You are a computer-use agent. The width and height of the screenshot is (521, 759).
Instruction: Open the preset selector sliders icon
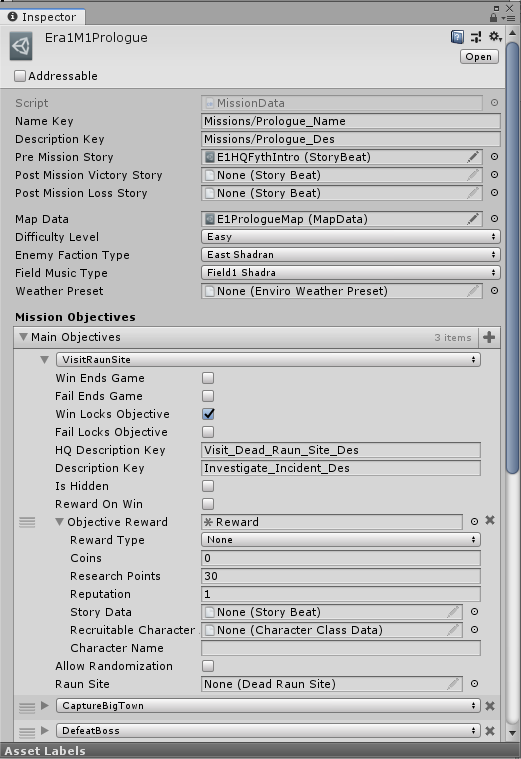[476, 37]
